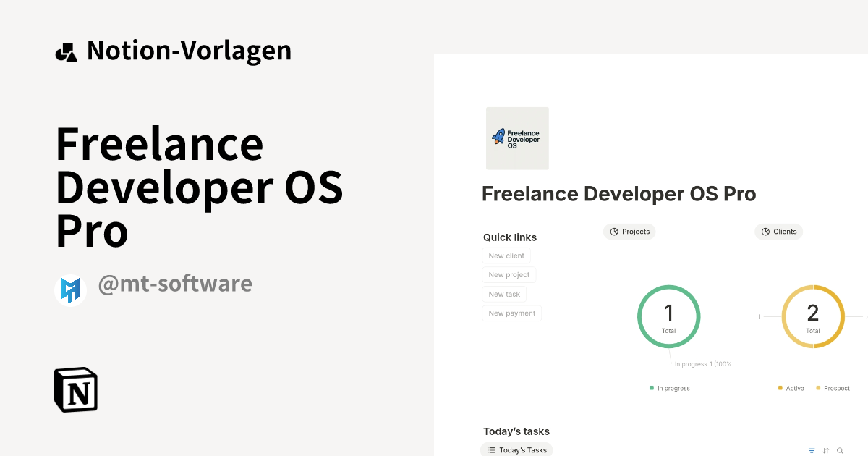The width and height of the screenshot is (868, 456).
Task: Click the Notion-Vorlagen logo icon
Action: (x=67, y=50)
